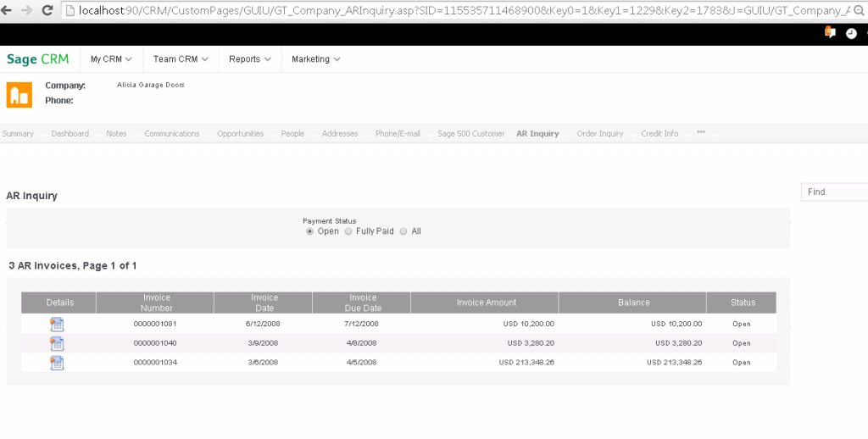Switch to the AR Inquiry tab
Viewport: 868px width, 439px height.
537,133
